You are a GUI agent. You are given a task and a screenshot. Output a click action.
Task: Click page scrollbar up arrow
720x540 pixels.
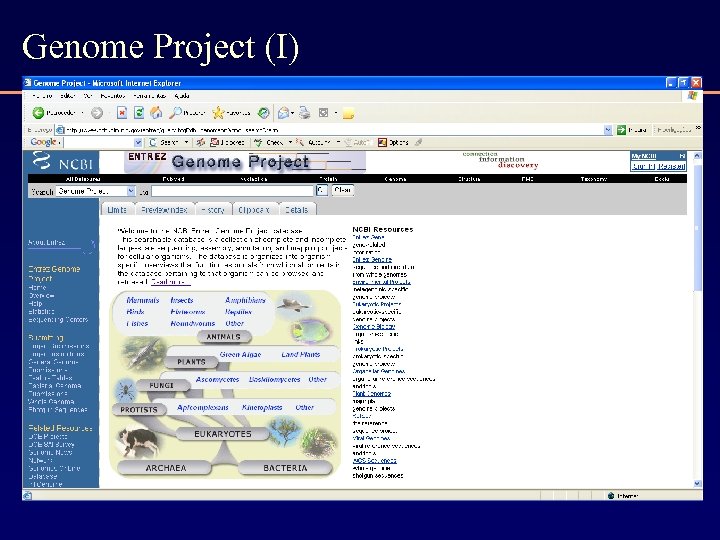coord(698,156)
